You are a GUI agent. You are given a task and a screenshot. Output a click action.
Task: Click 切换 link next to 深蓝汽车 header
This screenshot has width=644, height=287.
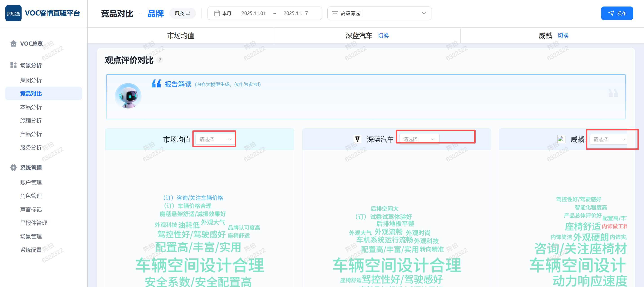click(x=383, y=36)
